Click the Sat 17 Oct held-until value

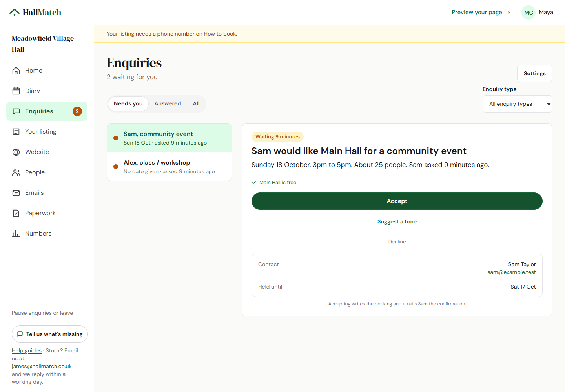click(x=523, y=287)
